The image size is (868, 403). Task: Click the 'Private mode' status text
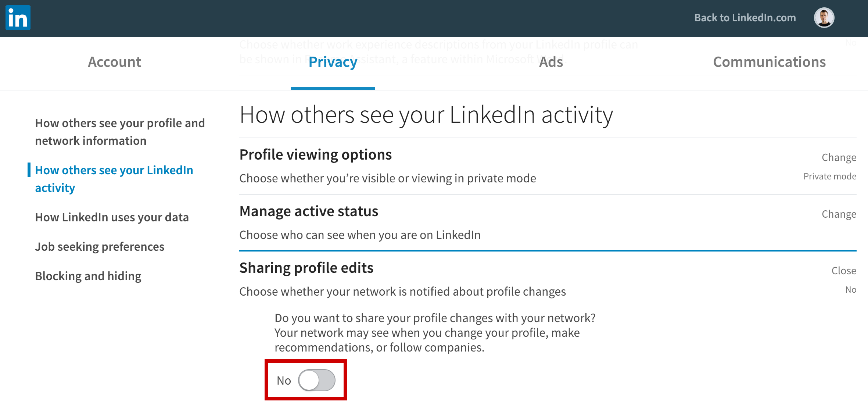(829, 176)
